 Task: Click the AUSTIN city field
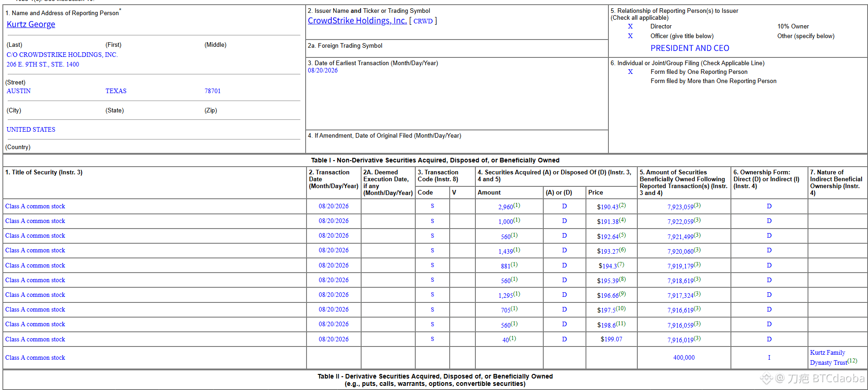[19, 91]
